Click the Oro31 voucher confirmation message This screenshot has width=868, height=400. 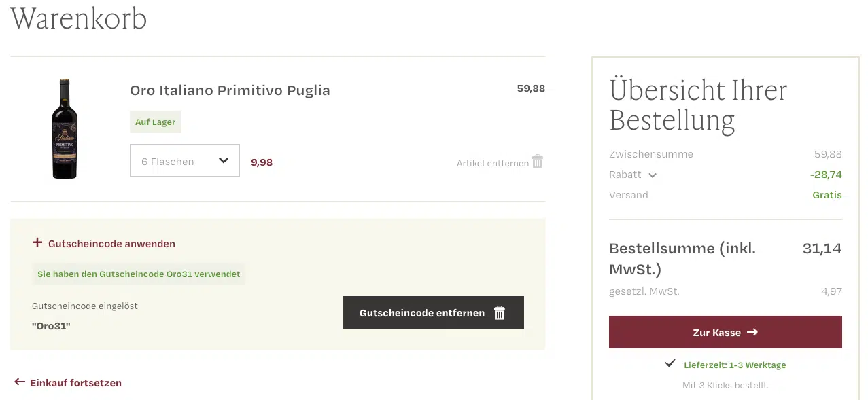tap(139, 274)
